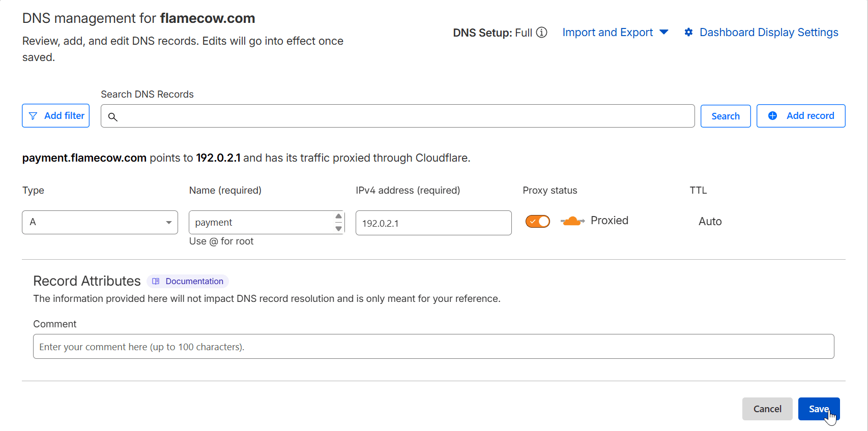Click the Name field down arrow

[338, 229]
